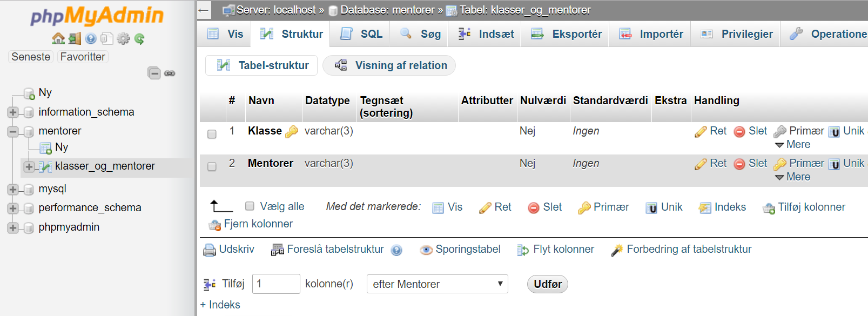
Task: Check the checkbox for the Mentorer column
Action: tap(212, 166)
